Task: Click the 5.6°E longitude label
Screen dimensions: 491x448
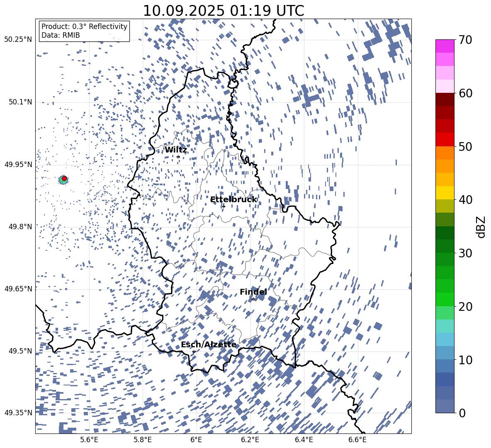Action: [x=89, y=440]
